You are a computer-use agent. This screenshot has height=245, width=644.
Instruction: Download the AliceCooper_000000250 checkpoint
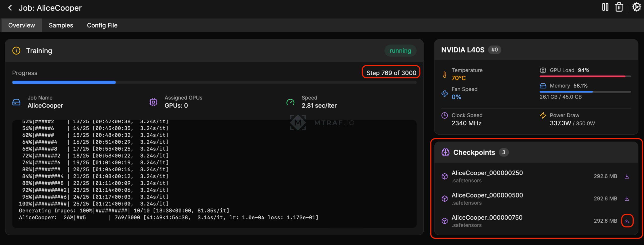[627, 176]
